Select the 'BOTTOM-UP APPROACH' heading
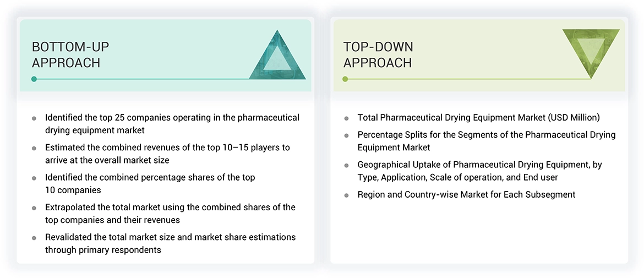 [66, 54]
